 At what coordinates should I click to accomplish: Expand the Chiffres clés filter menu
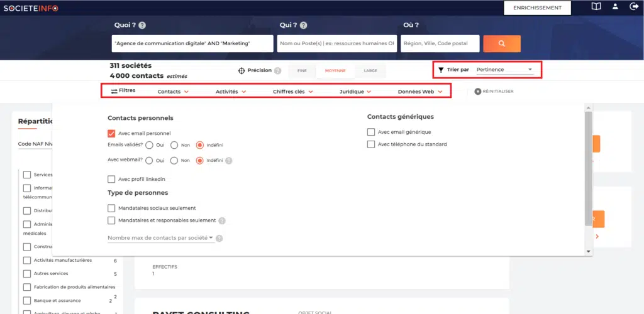click(292, 92)
